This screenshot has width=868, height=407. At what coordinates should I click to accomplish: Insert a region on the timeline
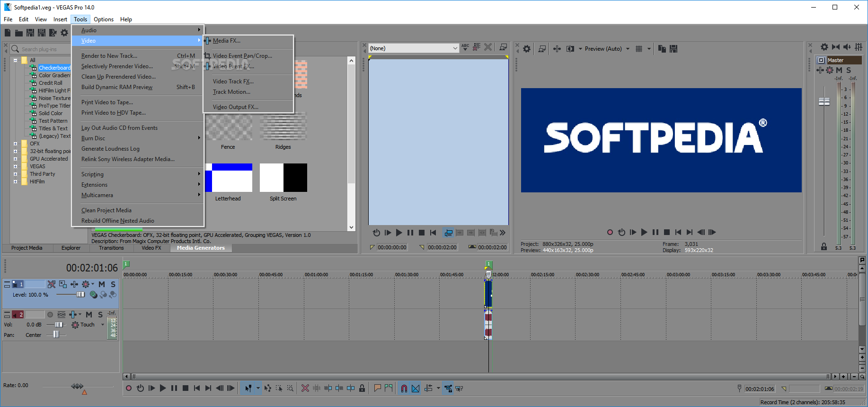point(389,388)
